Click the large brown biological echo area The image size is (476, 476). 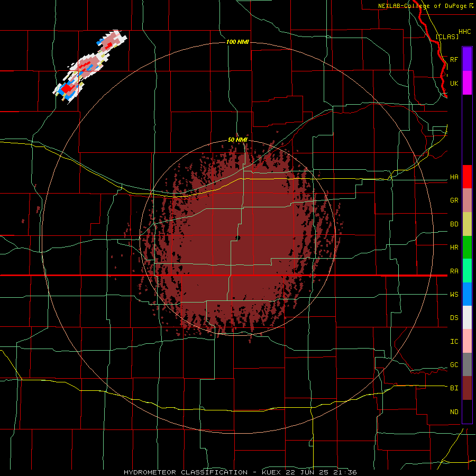[240, 240]
